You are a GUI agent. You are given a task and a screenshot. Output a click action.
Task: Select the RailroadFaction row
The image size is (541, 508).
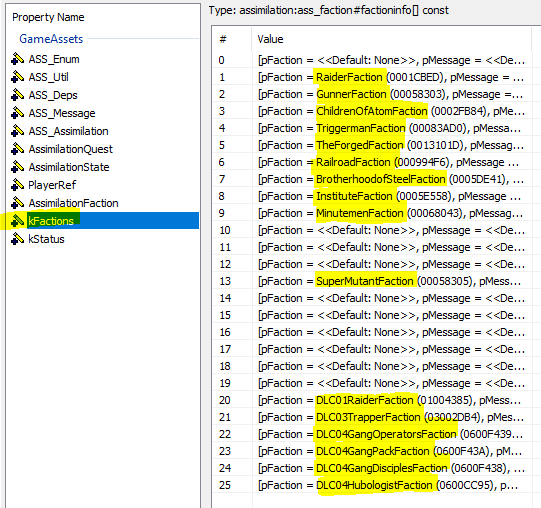click(x=372, y=162)
